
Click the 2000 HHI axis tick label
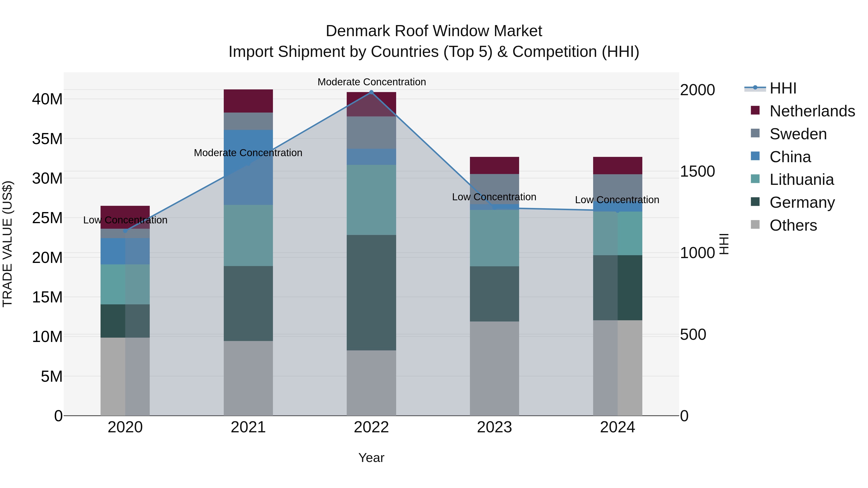pos(697,90)
